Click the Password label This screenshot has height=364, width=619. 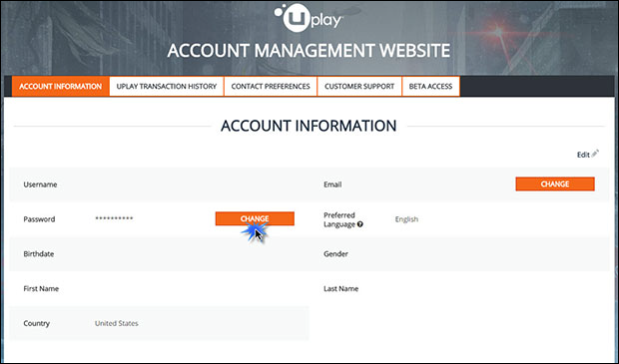tap(39, 219)
